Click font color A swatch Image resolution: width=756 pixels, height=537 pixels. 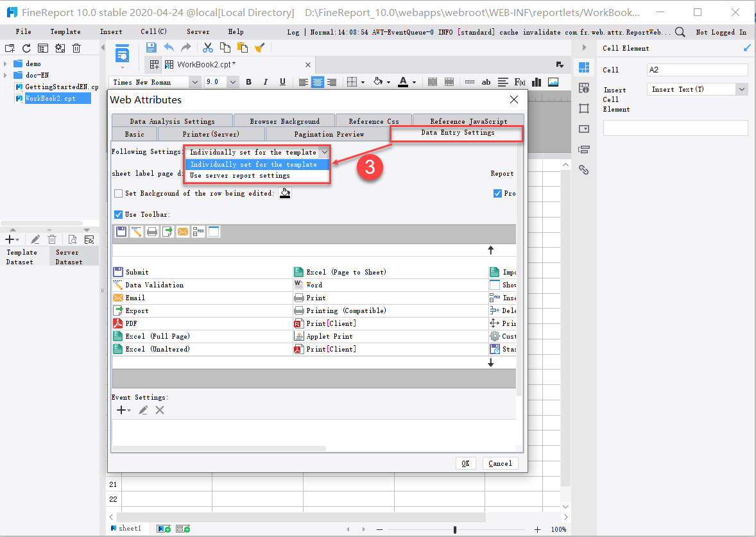point(403,82)
